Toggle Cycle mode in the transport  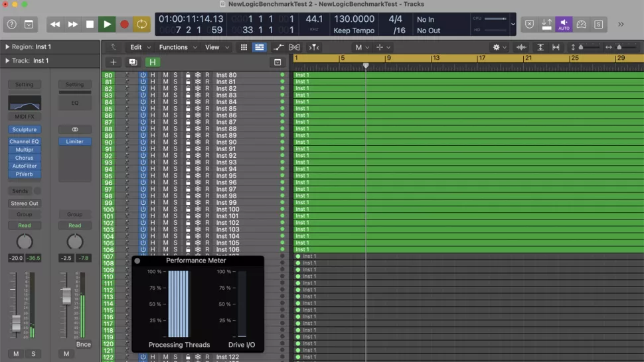(141, 25)
